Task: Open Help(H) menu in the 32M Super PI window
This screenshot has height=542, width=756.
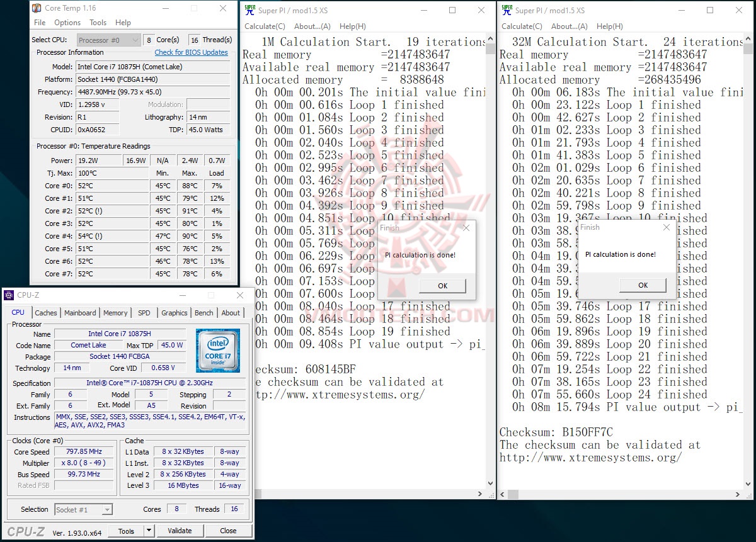Action: (609, 26)
